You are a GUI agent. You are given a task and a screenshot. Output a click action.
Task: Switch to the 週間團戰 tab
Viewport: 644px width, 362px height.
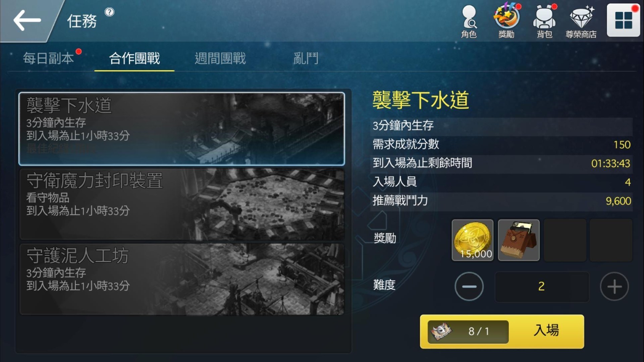pos(220,58)
